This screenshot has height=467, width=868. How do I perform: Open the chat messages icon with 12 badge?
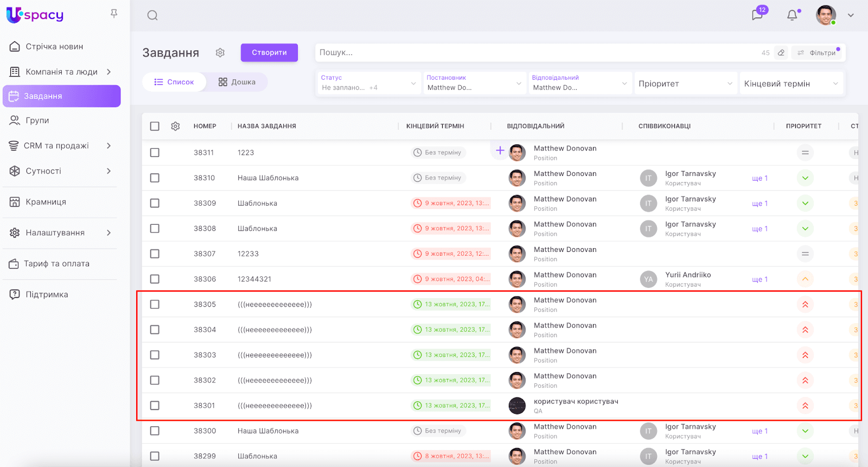pos(757,15)
